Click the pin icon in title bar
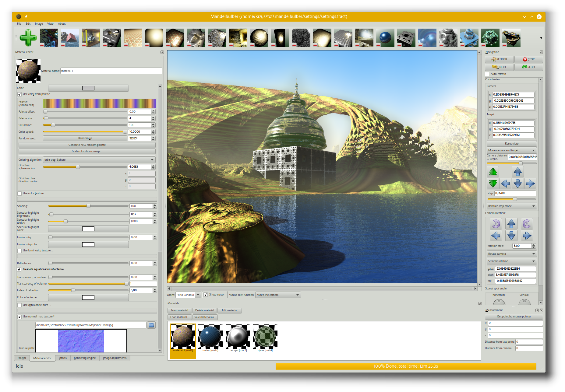The height and width of the screenshot is (392, 565). (x=26, y=17)
